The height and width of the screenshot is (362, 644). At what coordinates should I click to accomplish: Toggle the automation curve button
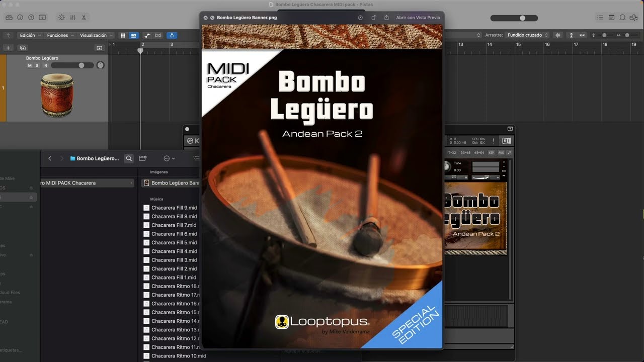point(147,35)
